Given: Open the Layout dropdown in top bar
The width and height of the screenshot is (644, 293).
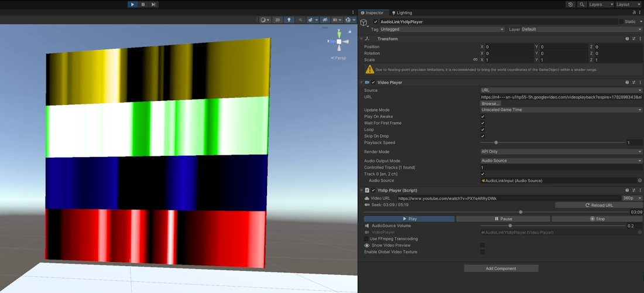Looking at the screenshot, I should coord(628,5).
